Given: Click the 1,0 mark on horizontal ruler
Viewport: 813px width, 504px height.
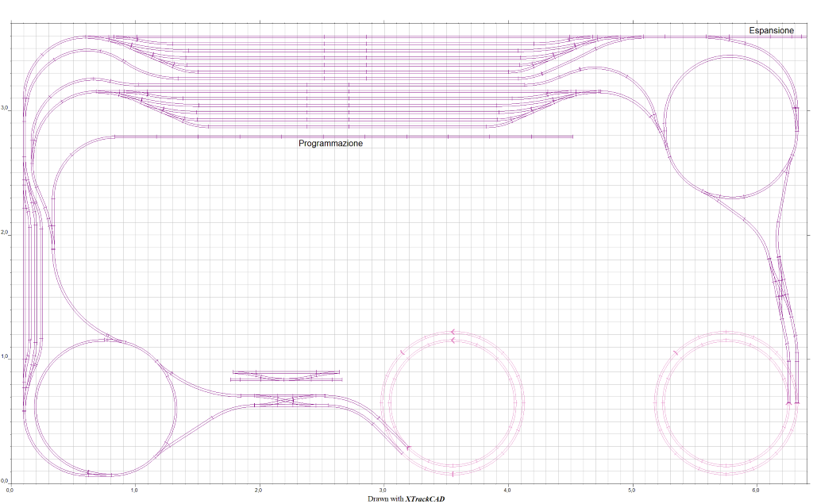Looking at the screenshot, I should tap(135, 491).
